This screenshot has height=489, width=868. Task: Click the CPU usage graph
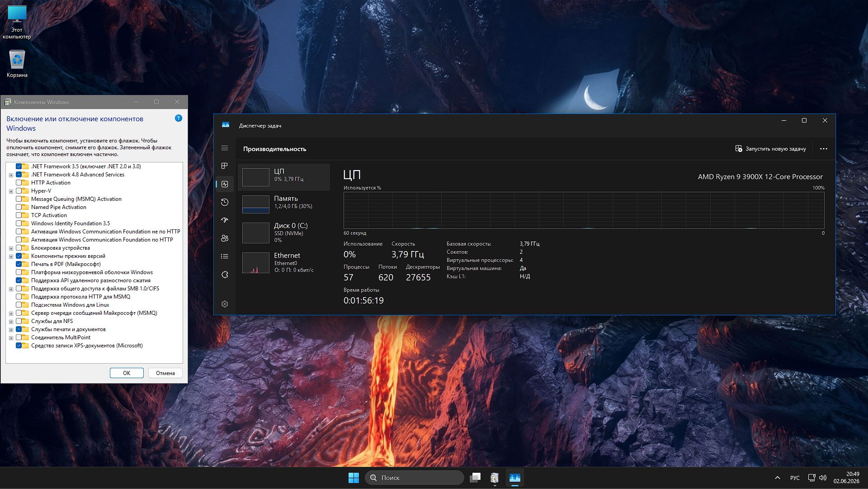click(x=584, y=210)
